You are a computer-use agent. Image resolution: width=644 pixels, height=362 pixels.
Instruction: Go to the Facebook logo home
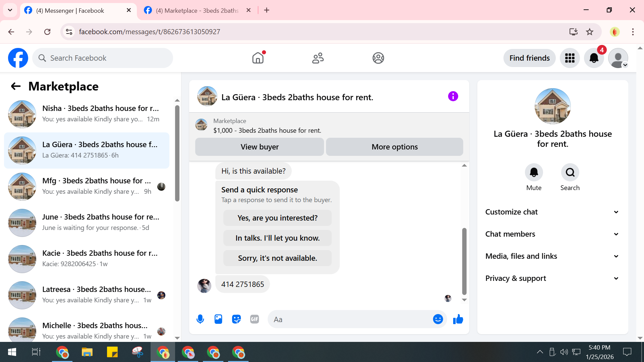click(18, 58)
